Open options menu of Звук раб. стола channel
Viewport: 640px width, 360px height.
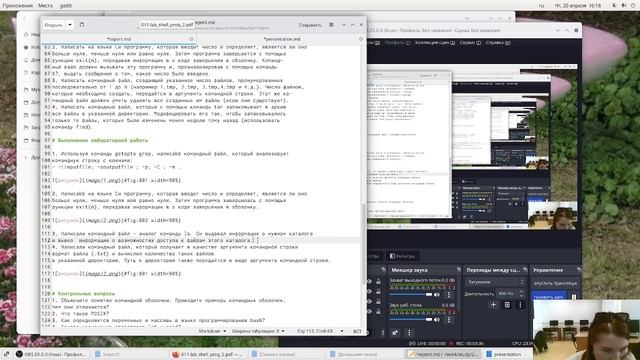tap(449, 320)
